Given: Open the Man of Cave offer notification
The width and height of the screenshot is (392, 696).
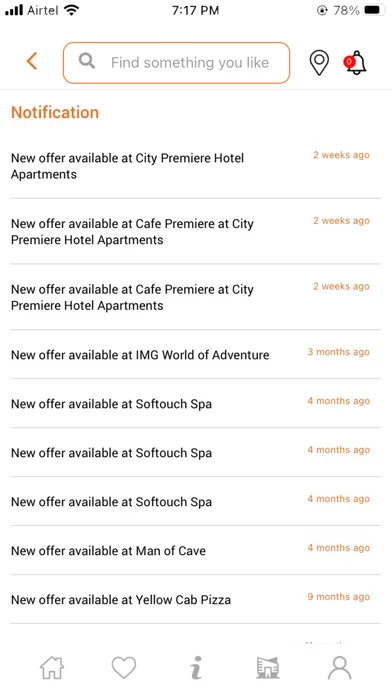Looking at the screenshot, I should click(x=195, y=550).
